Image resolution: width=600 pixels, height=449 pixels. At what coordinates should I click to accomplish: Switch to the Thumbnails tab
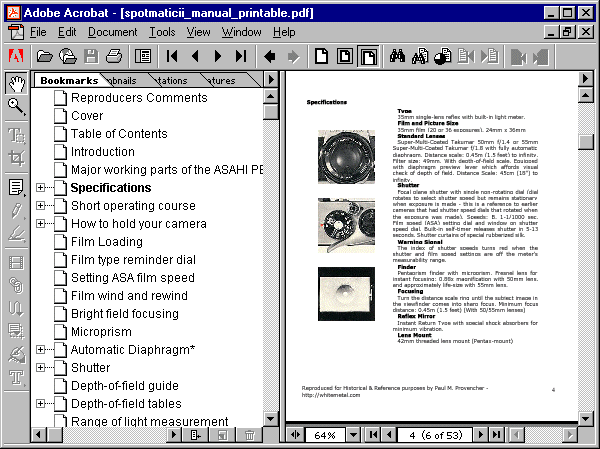pyautogui.click(x=122, y=81)
